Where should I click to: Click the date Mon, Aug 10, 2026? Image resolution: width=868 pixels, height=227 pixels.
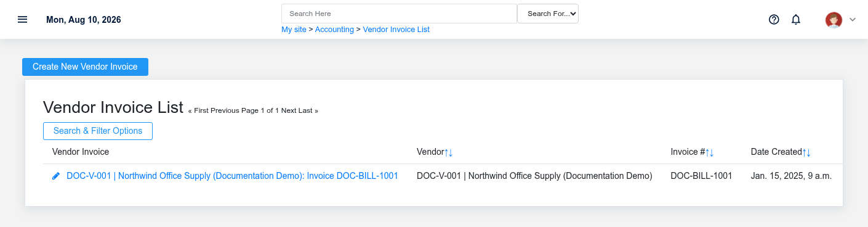84,20
